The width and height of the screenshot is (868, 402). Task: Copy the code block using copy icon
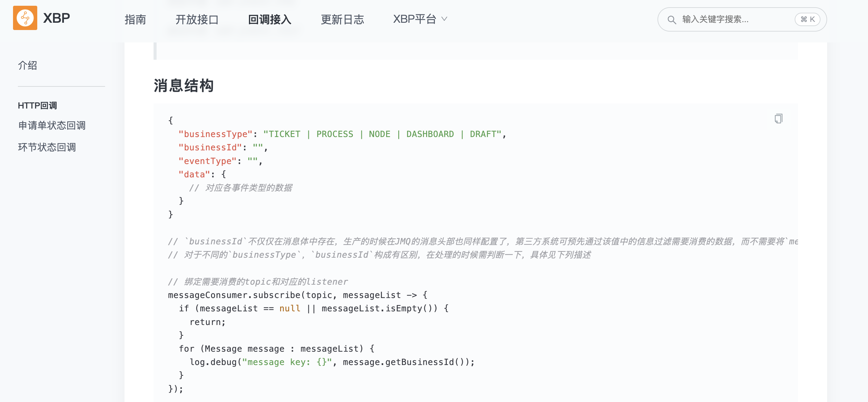click(778, 119)
